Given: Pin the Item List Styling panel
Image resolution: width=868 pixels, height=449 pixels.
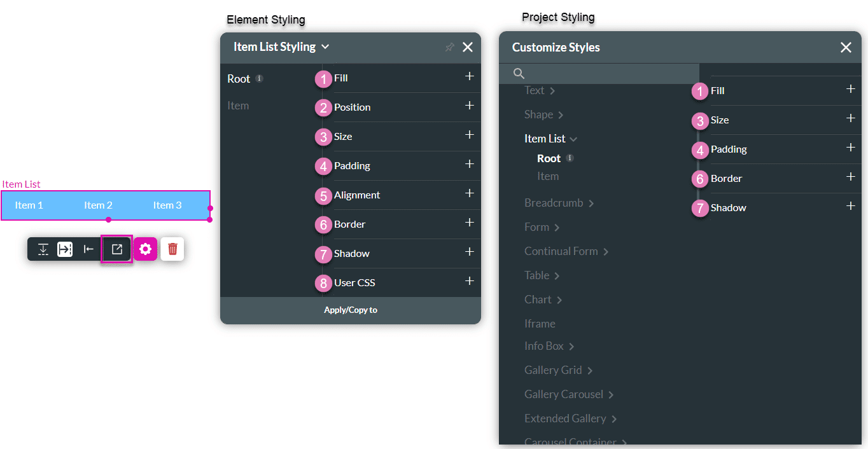Looking at the screenshot, I should point(449,47).
